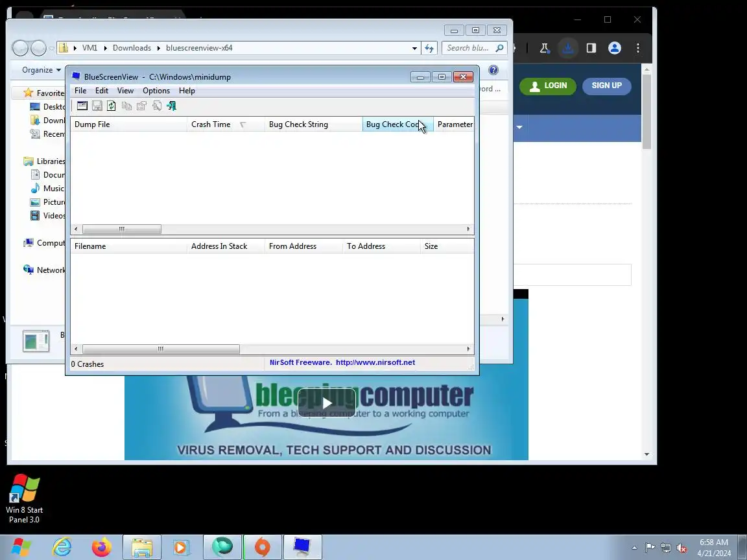Open the Options menu in BlueScreenView
Viewport: 747px width, 560px height.
tap(156, 91)
